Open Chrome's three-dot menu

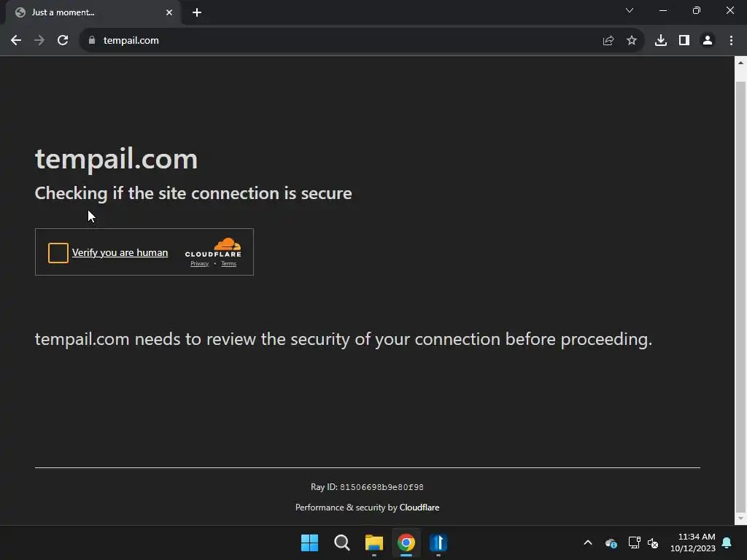731,41
